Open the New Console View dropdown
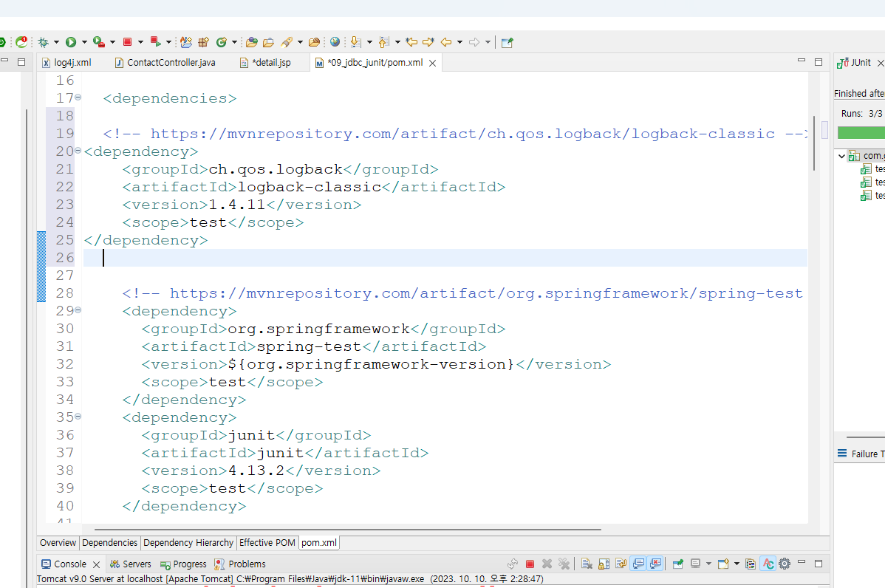 737,564
